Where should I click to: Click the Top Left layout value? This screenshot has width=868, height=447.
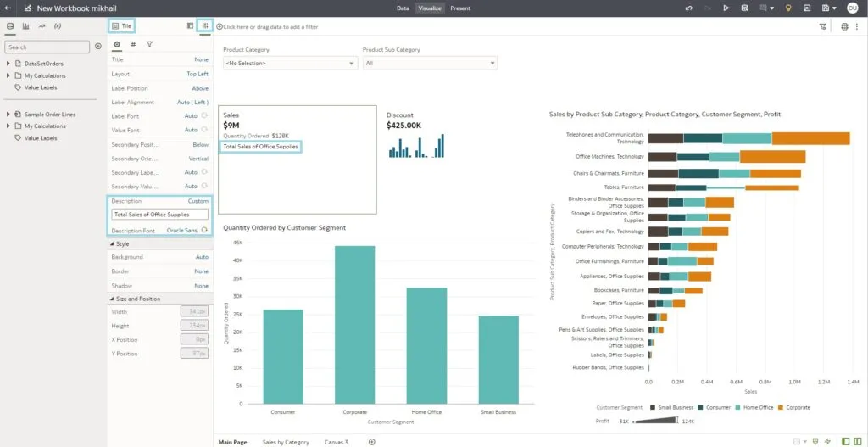pos(197,74)
